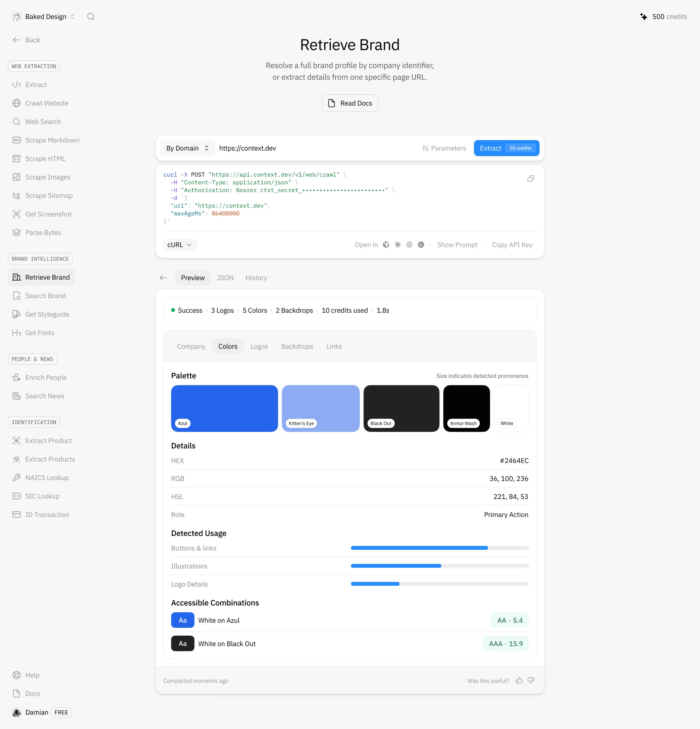Click Show Prompt link

[457, 245]
